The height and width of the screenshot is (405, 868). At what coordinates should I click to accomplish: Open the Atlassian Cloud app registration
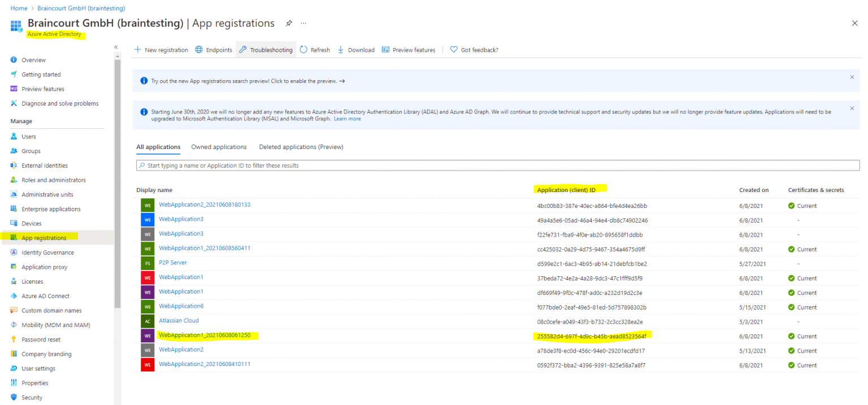179,321
